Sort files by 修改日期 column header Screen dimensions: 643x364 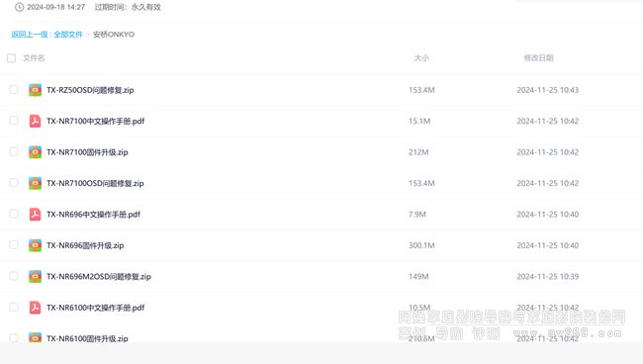point(538,57)
